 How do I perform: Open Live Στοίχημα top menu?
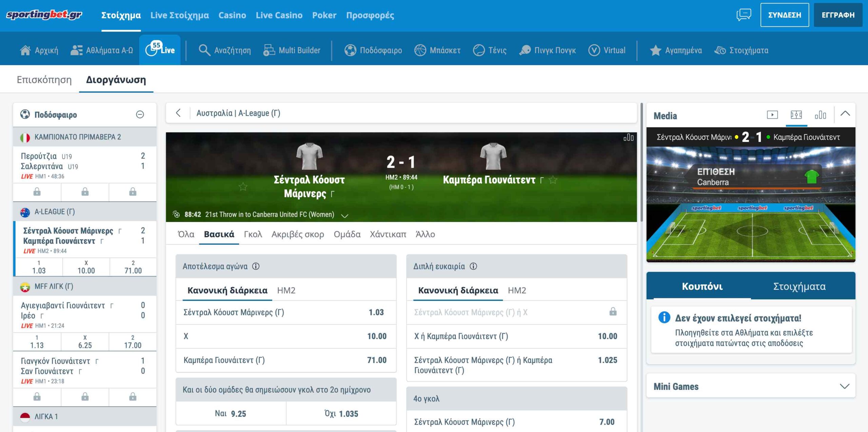coord(180,15)
